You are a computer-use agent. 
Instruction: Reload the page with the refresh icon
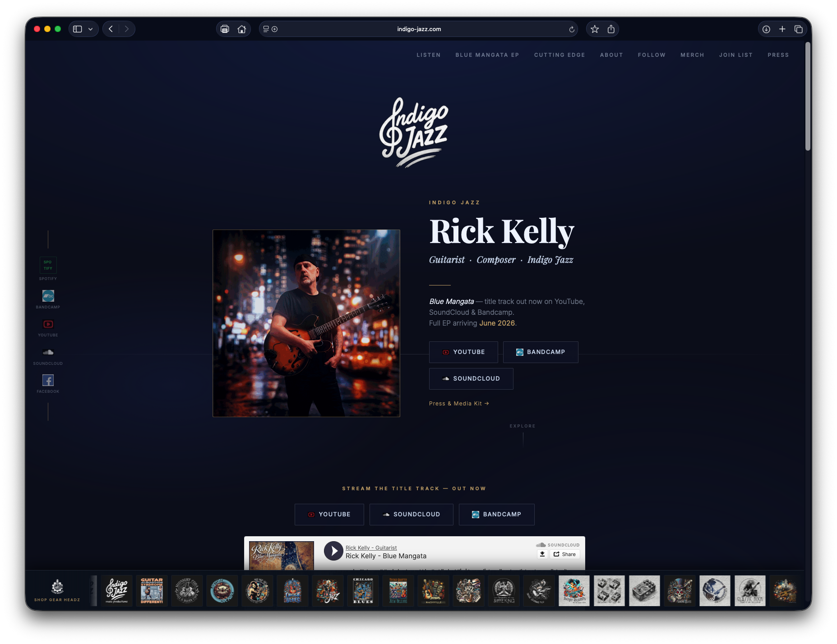click(x=572, y=29)
